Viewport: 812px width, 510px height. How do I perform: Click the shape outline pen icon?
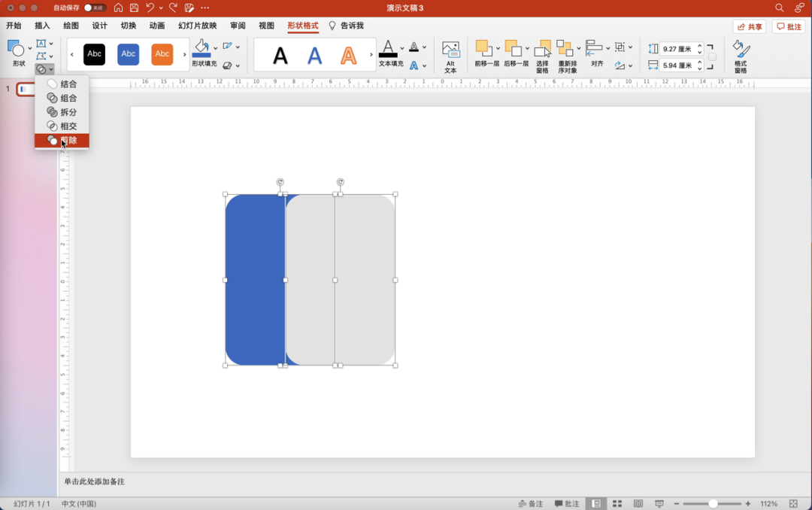pyautogui.click(x=227, y=47)
